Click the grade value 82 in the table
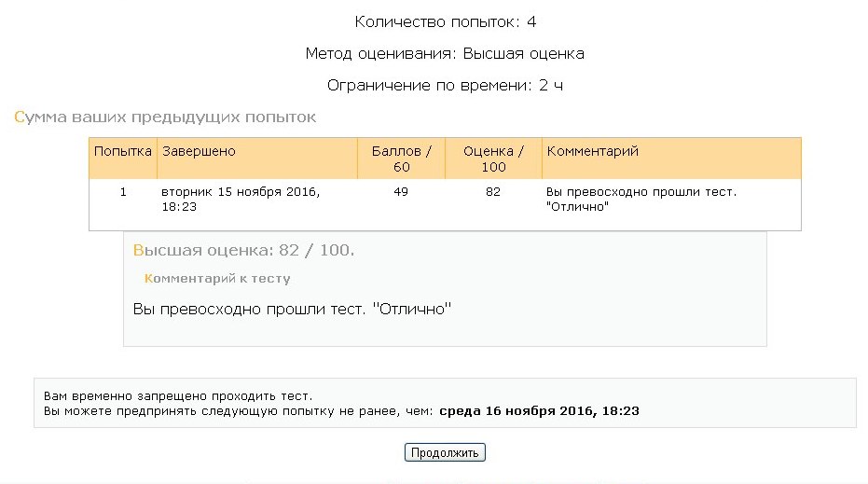 [493, 192]
